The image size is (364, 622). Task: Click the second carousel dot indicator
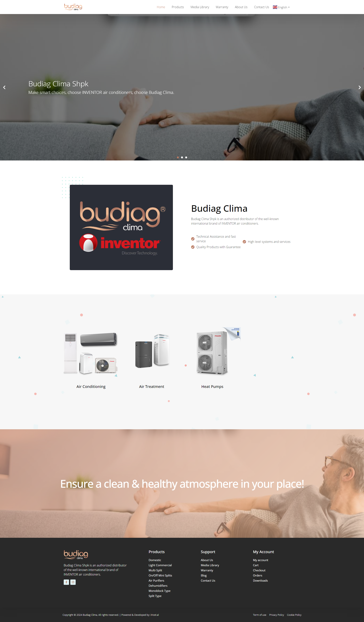(182, 157)
